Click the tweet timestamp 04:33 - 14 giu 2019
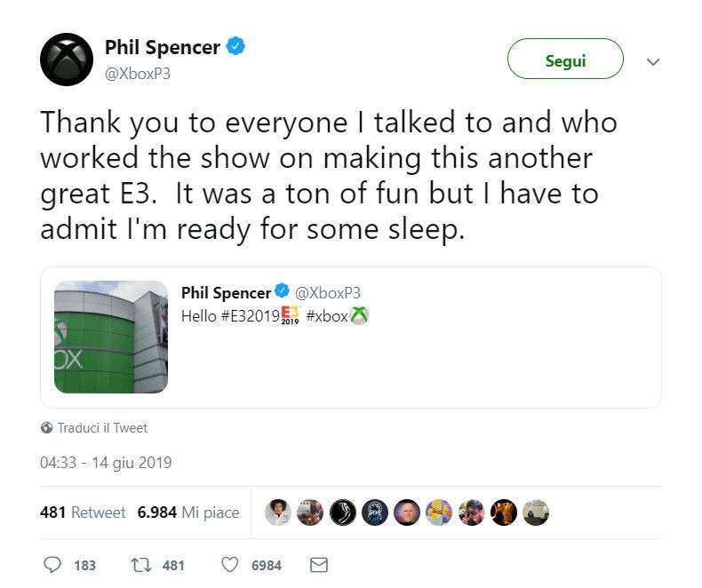 pyautogui.click(x=106, y=462)
